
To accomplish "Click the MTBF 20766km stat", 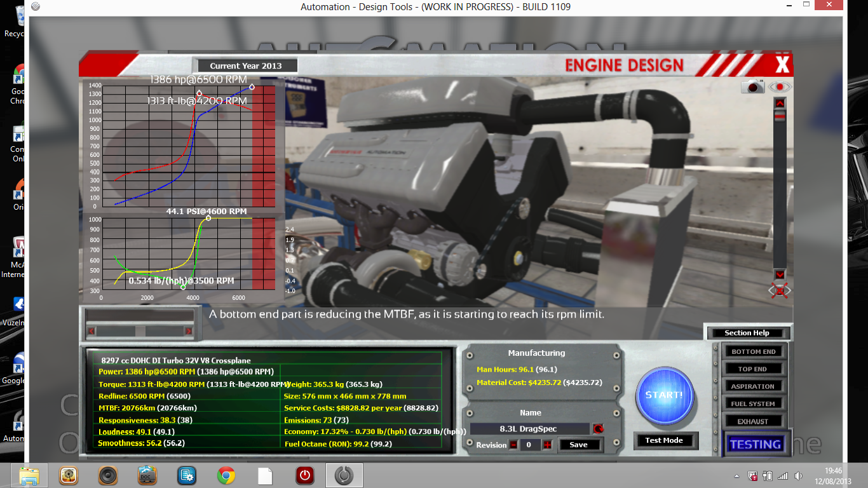I will (147, 408).
